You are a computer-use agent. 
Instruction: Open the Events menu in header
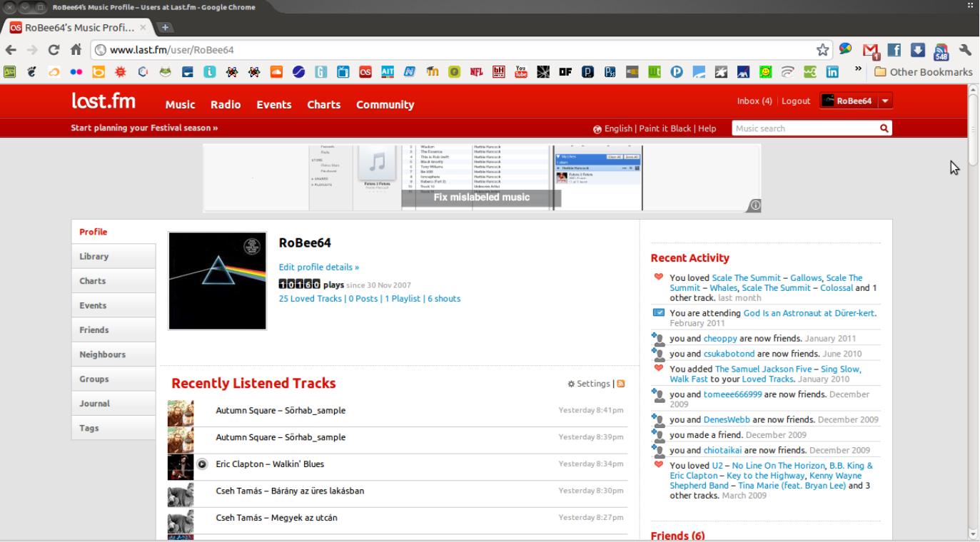point(274,104)
